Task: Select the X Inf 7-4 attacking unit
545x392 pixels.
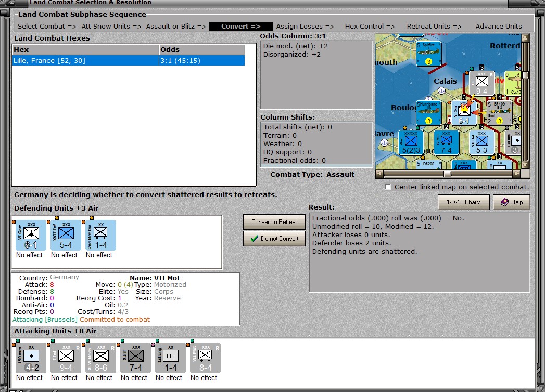Action: pyautogui.click(x=135, y=358)
